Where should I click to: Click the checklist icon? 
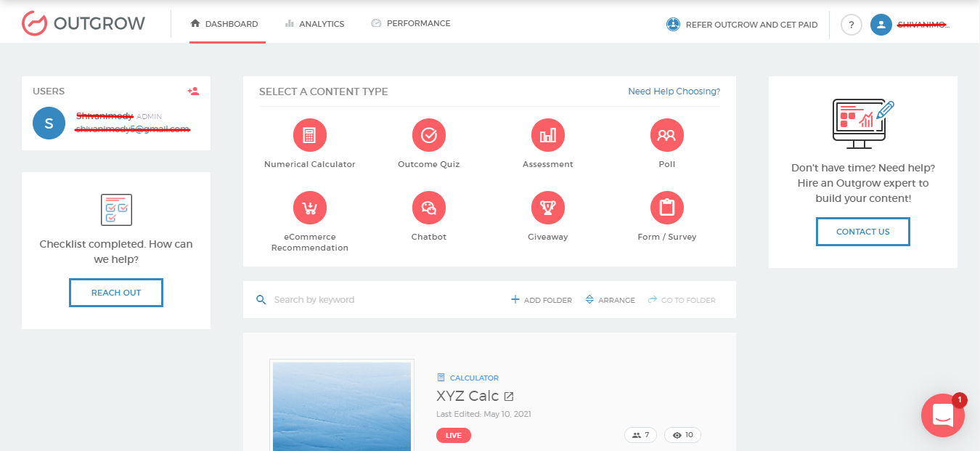point(116,209)
